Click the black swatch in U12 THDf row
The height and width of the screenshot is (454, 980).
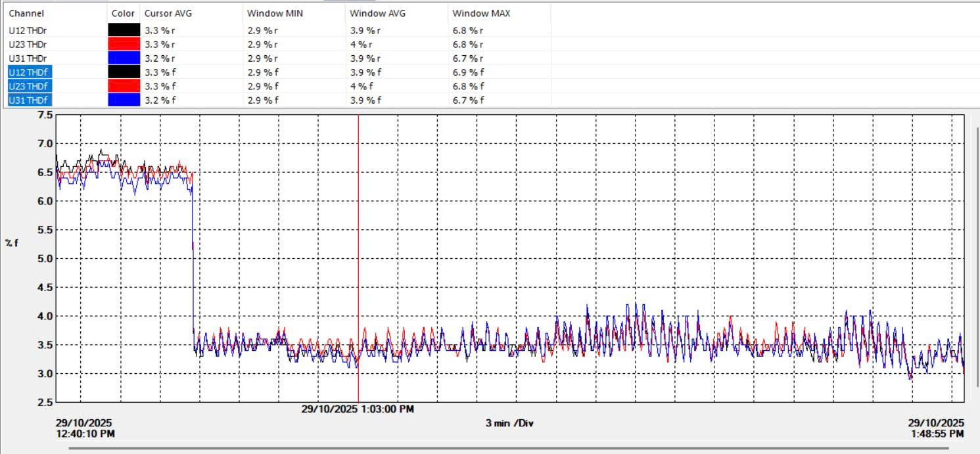coord(124,72)
